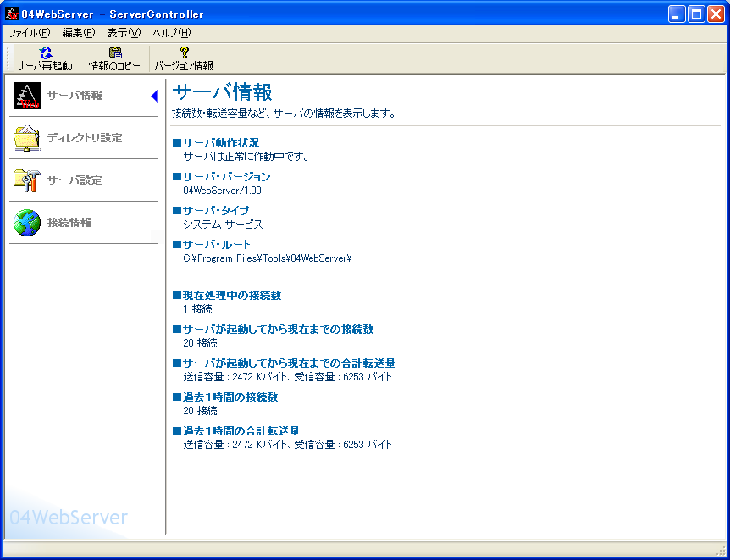Screen dimensions: 730x560
Task: Click the C:¥Program Files¥Tools¥04WebServer¥ path
Action: (268, 258)
